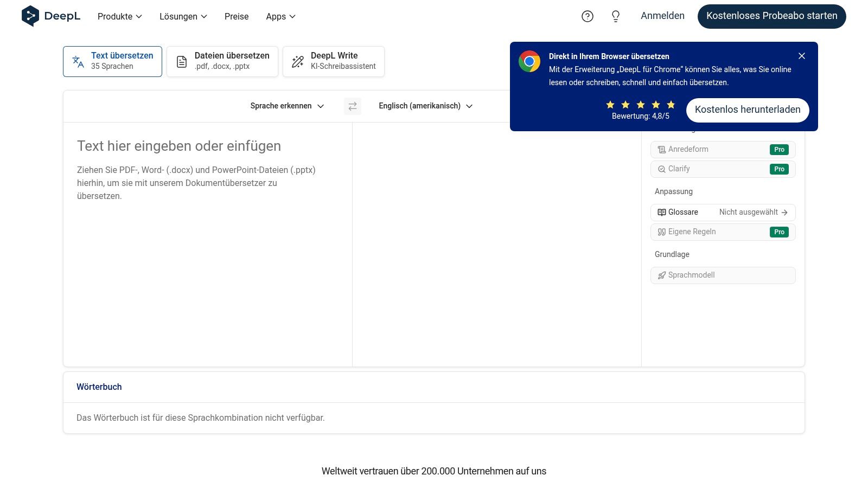This screenshot has height=488, width=868.
Task: Click Kostenlos herunterladen button
Action: [x=748, y=110]
